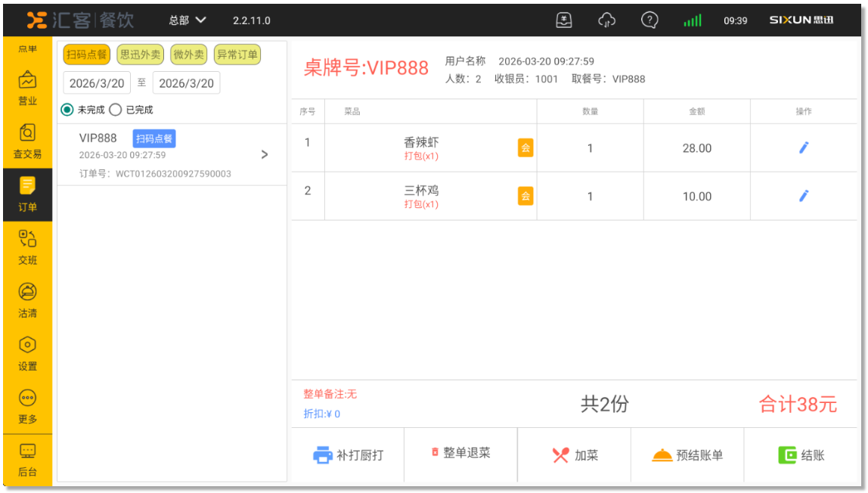Select the 未完成 radio button
868x493 pixels.
(x=67, y=110)
